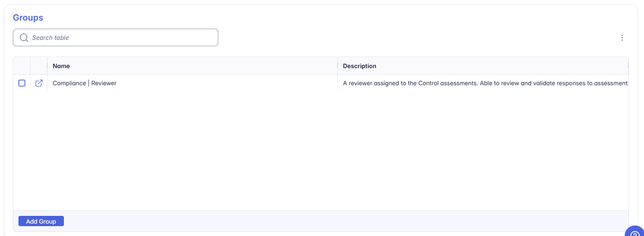Click the Groups section heading
644x236 pixels.
[28, 18]
